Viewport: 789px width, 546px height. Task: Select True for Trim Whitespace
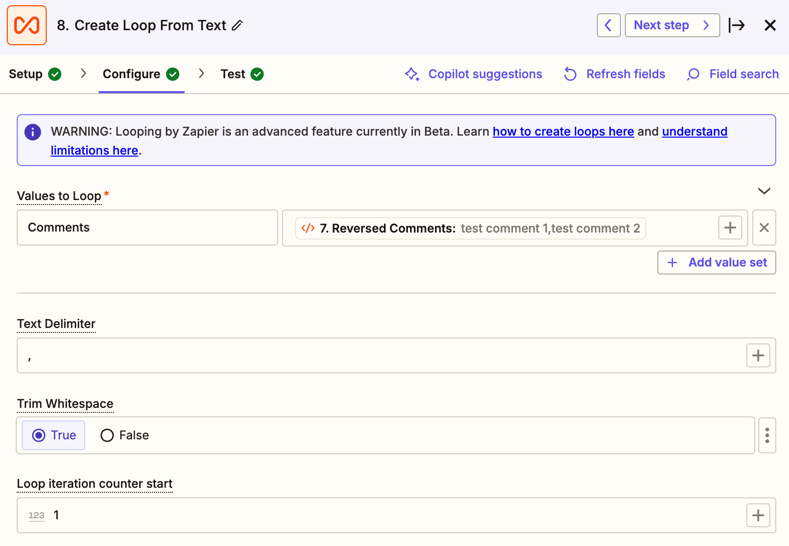tap(53, 435)
